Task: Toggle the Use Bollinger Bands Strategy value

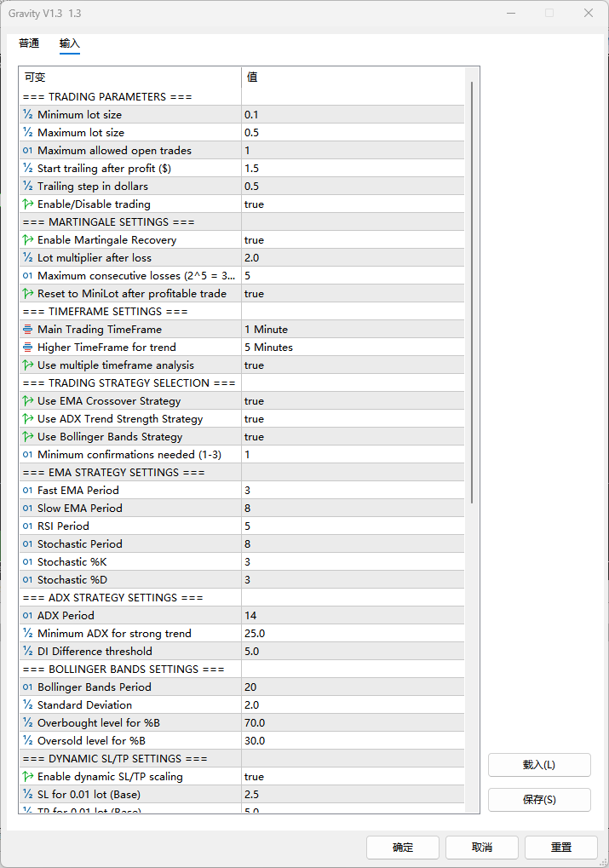Action: coord(352,437)
